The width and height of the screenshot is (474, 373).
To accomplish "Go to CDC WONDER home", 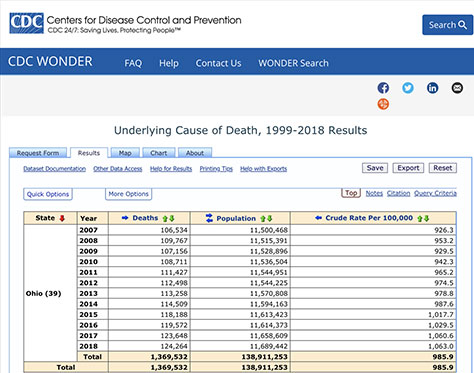I will [50, 62].
